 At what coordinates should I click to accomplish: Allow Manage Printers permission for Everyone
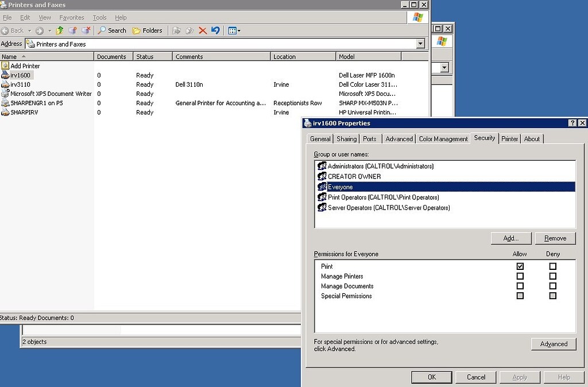520,276
